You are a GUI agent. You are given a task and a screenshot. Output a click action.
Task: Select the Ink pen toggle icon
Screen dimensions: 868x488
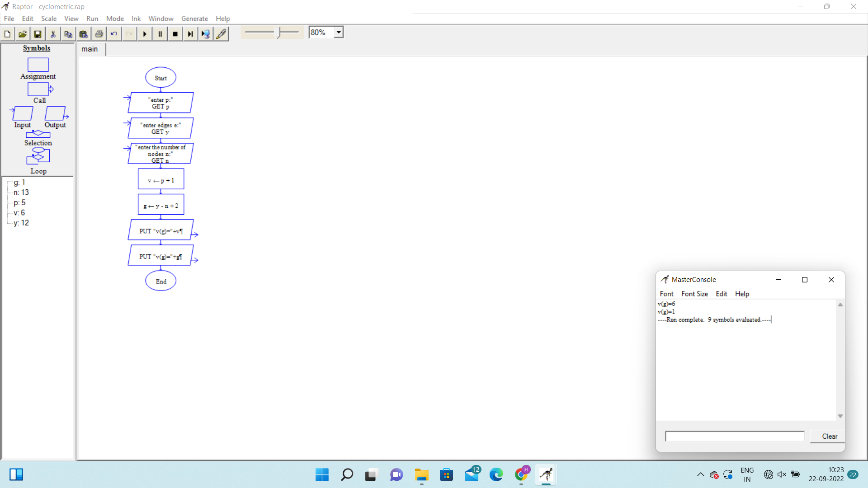coord(221,34)
